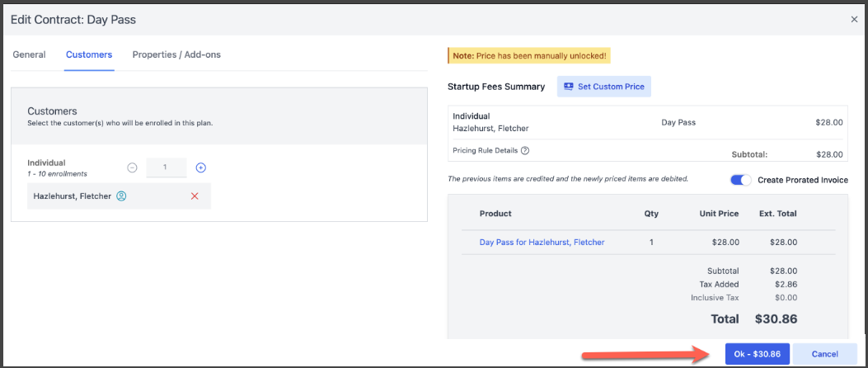Open the profile icon beside Hazlehurst, Fletcher
The width and height of the screenshot is (868, 368).
pos(121,196)
